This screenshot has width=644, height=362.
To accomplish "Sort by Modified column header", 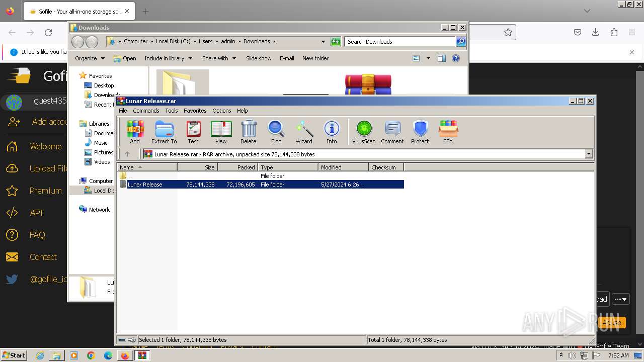I will click(x=343, y=167).
